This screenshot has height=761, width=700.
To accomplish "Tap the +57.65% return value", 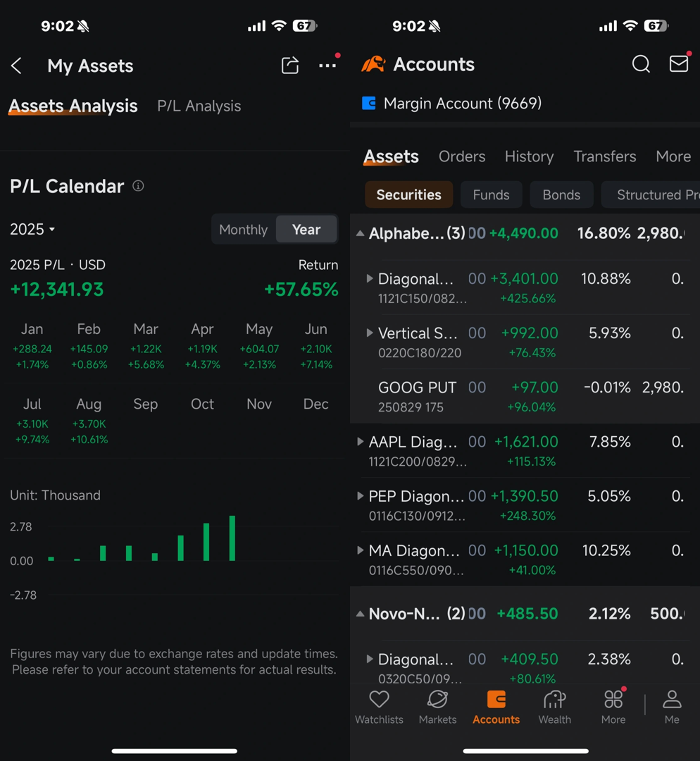I will point(301,290).
